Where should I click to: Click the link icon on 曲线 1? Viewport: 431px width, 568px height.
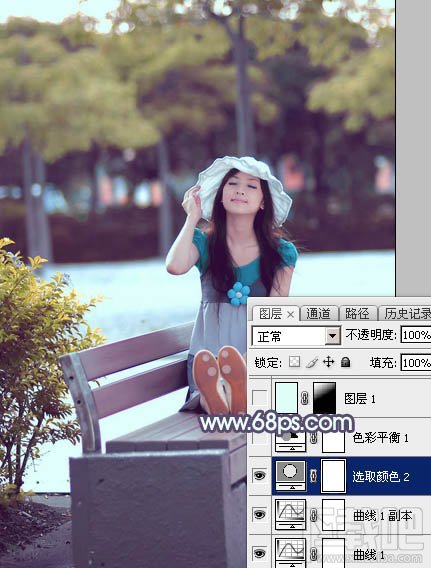314,553
